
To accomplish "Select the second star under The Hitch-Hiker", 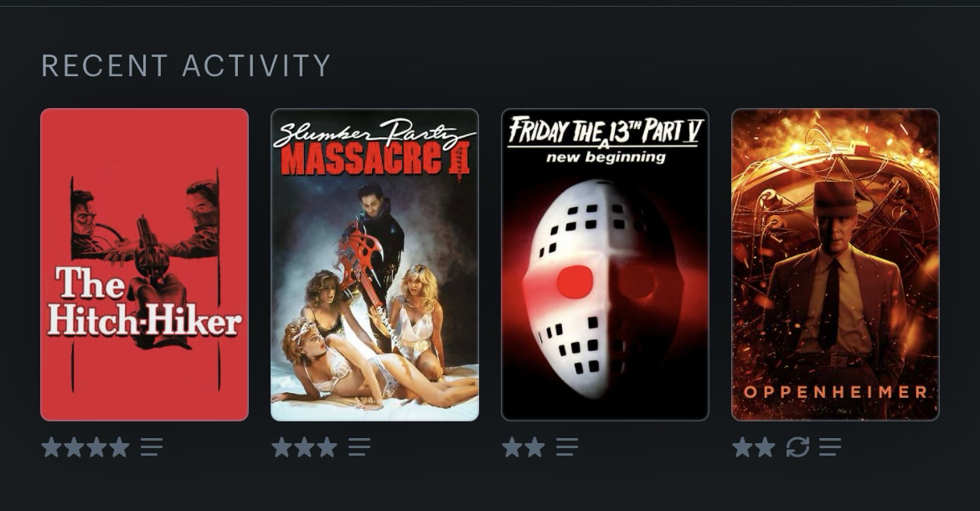I will click(x=74, y=447).
